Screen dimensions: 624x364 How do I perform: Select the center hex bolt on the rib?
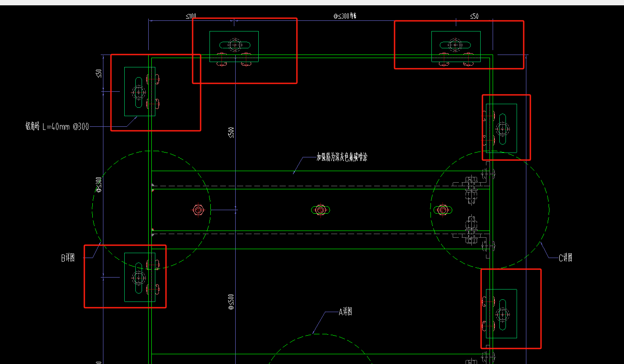pos(320,210)
